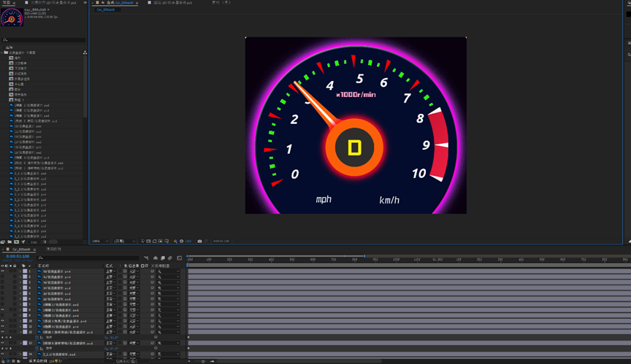
Task: Open the project flowchart view icon
Action: (x=85, y=53)
